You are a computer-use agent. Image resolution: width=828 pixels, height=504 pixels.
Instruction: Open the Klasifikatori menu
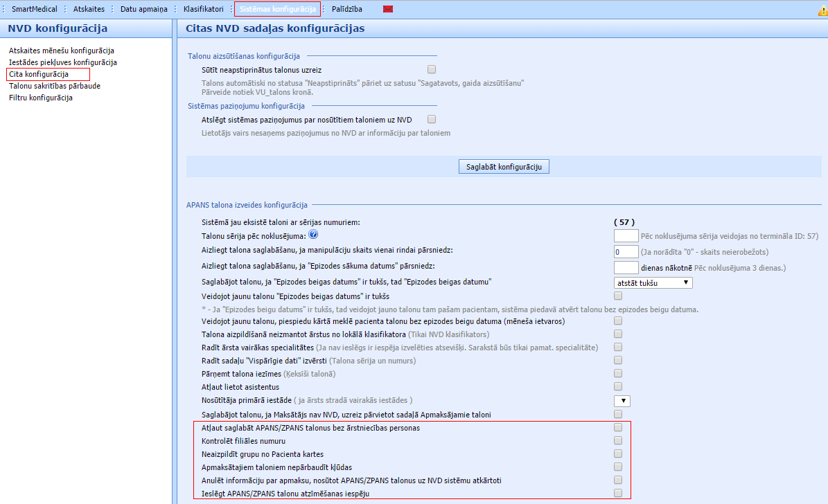[203, 9]
